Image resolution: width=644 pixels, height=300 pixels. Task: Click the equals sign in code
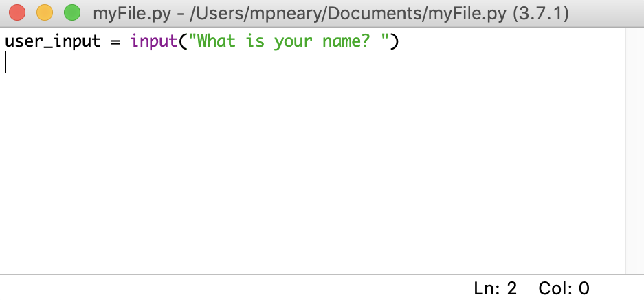pos(115,42)
